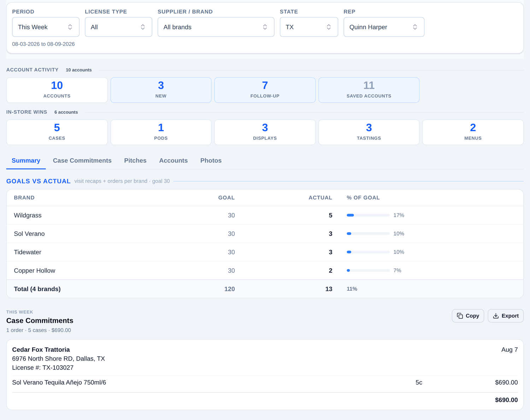Click the date range 08-03-2026 to 08-09-2026
Screen dimensions: 530x420
tap(43, 44)
